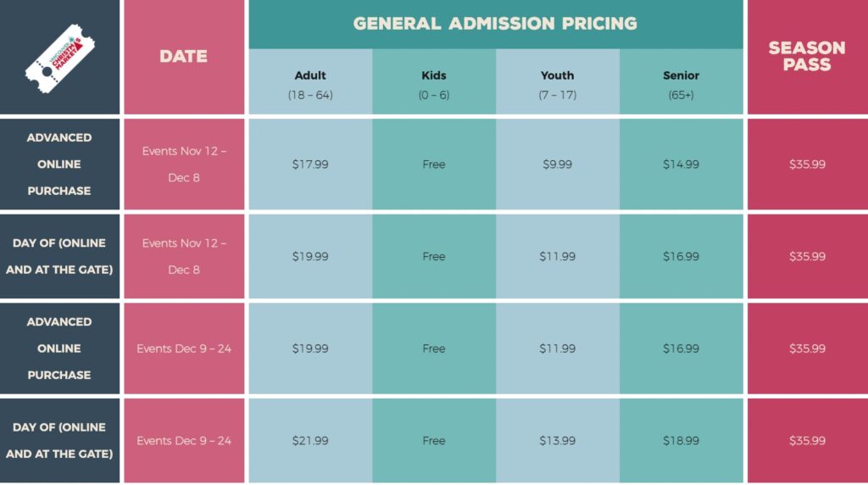Click the $13.99 youth price cell
Screen dimensions: 868x485
[558, 441]
